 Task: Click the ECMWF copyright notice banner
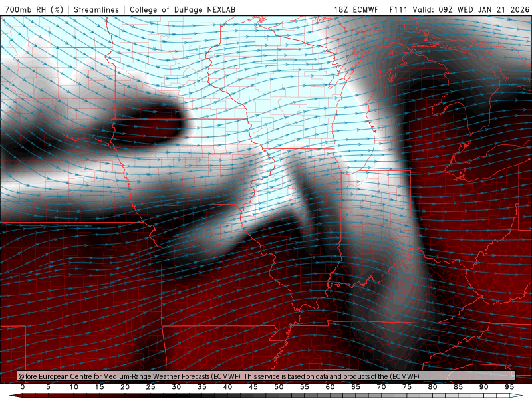click(x=267, y=376)
